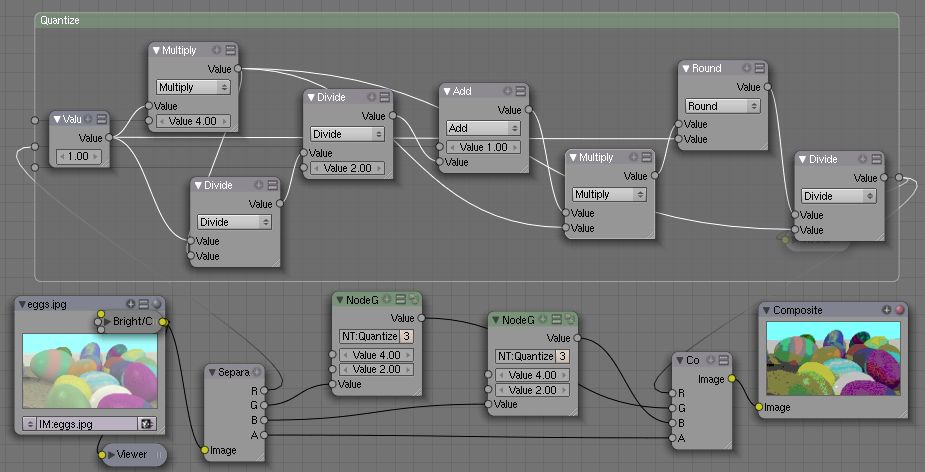This screenshot has width=925, height=472.
Task: Toggle options bars icon on Multiply node with Value 4.00
Action: click(230, 50)
